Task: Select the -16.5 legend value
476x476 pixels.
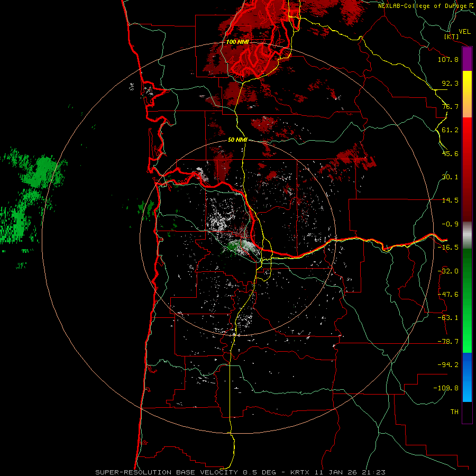Action: point(448,248)
